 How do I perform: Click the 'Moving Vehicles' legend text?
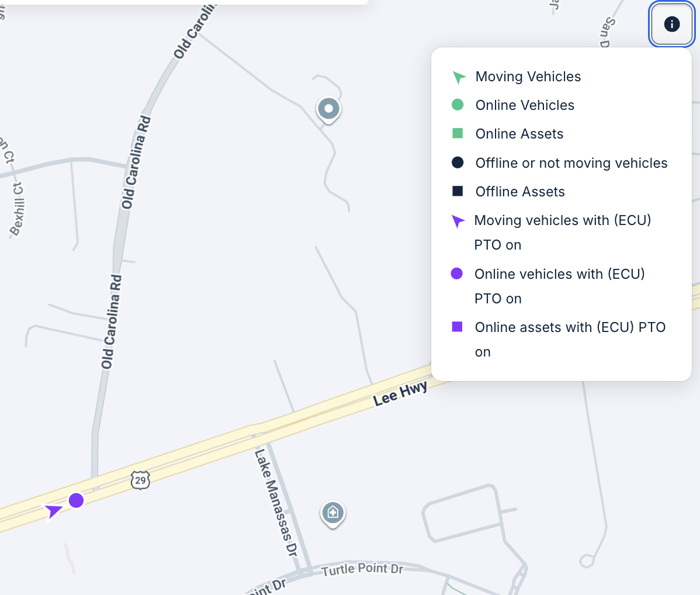(x=528, y=77)
